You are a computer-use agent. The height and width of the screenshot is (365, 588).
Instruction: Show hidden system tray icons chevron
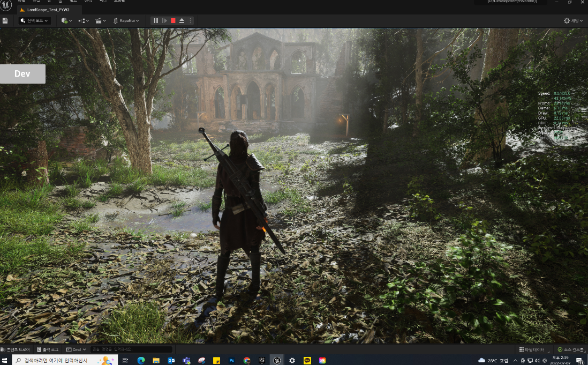515,361
